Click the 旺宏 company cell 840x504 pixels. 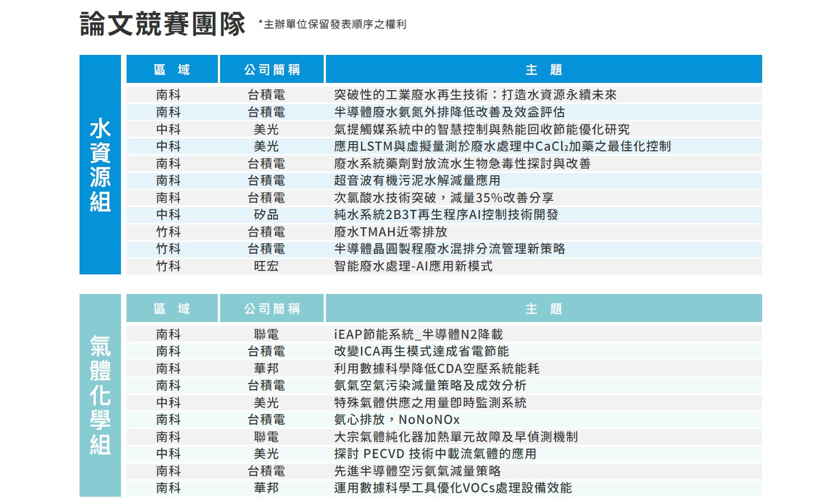click(x=266, y=266)
